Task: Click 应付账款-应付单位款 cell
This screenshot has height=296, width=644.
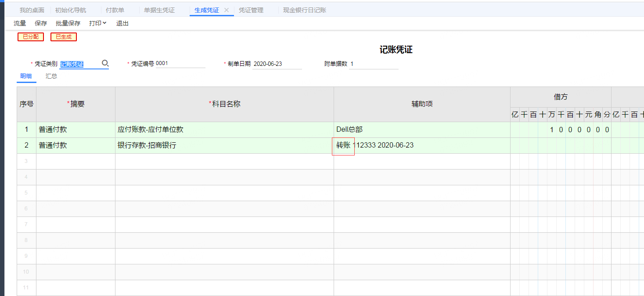Action: (224, 130)
